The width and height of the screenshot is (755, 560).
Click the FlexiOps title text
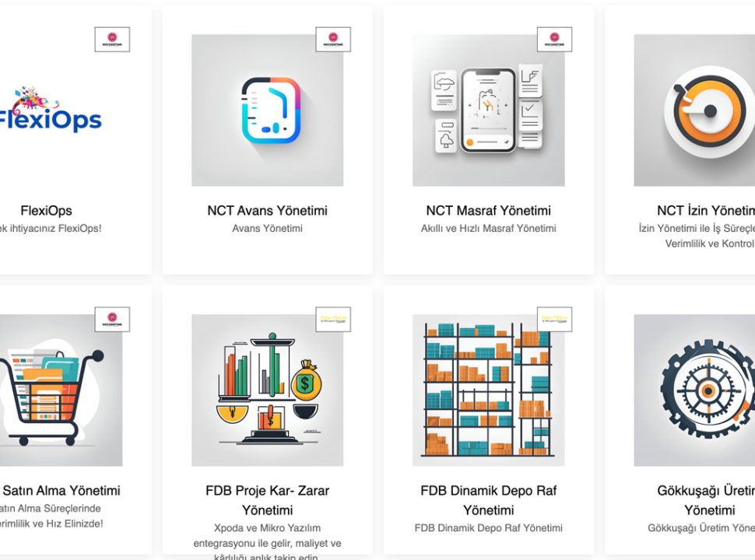[46, 211]
